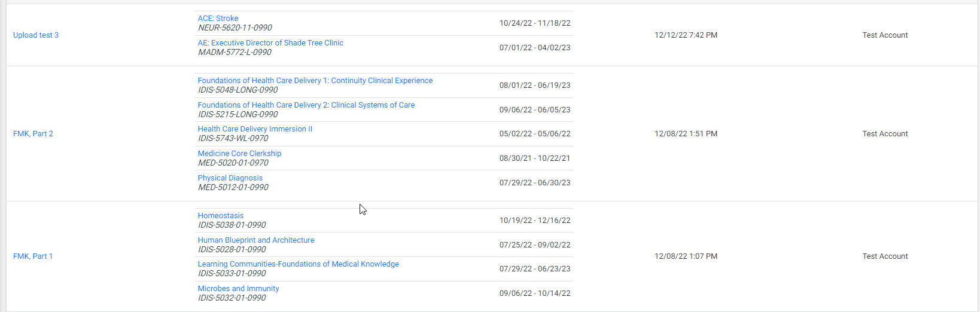The image size is (980, 312).
Task: Open the Medicine Core Clerkship course
Action: [x=239, y=154]
